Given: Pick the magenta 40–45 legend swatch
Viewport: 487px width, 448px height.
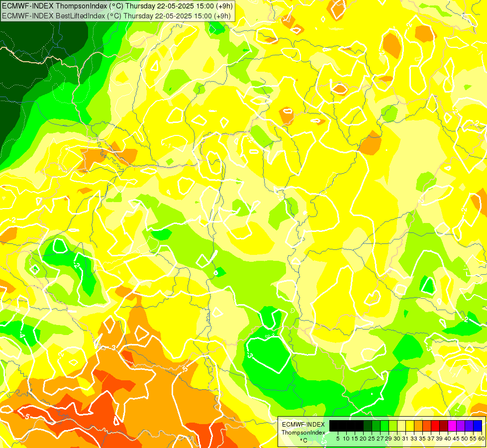Looking at the screenshot, I should (452, 426).
